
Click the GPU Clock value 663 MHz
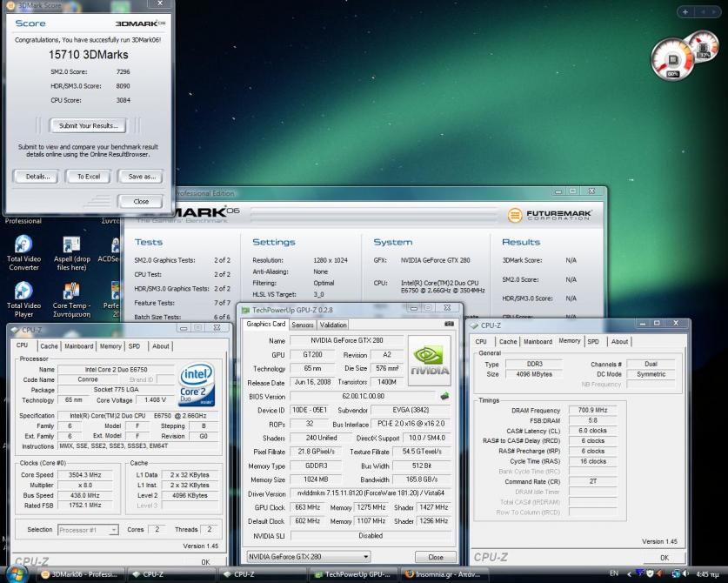tap(307, 507)
